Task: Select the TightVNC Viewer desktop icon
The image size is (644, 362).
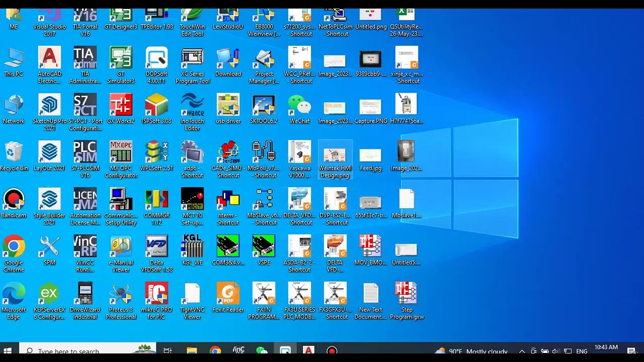Action: pyautogui.click(x=192, y=301)
